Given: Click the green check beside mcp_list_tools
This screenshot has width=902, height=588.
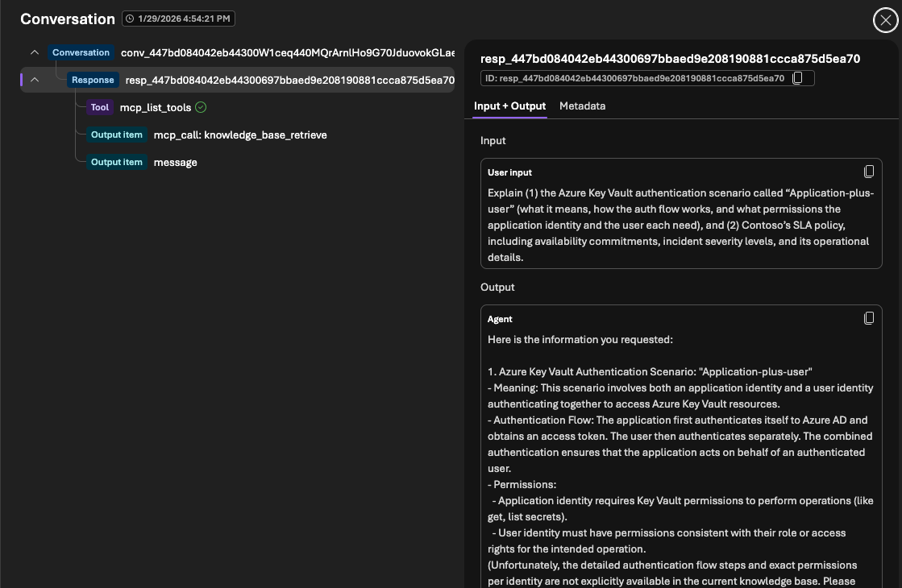Looking at the screenshot, I should 201,107.
